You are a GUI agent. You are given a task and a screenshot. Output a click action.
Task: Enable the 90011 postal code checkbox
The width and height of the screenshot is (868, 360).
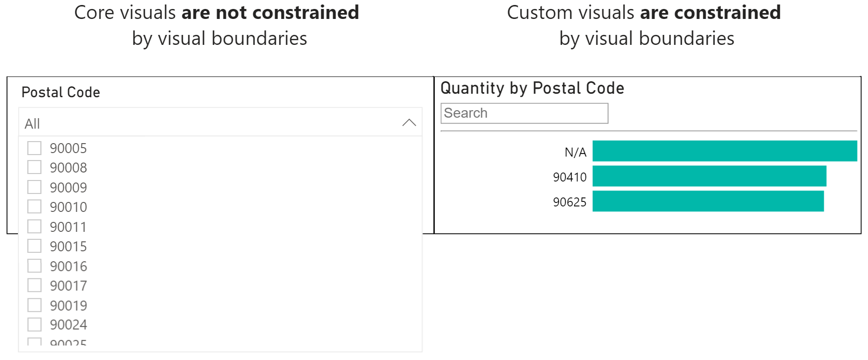34,227
